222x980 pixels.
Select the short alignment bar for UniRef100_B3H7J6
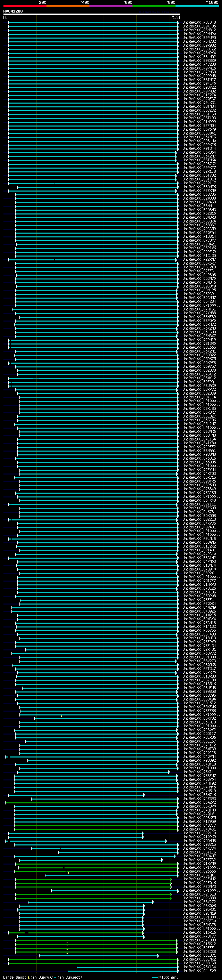[x=77, y=795]
